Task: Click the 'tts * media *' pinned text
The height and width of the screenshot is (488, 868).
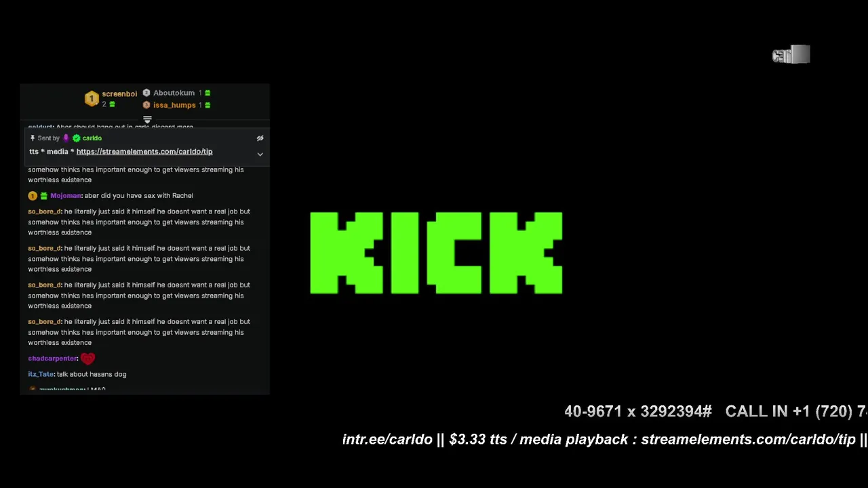Action: [x=52, y=152]
